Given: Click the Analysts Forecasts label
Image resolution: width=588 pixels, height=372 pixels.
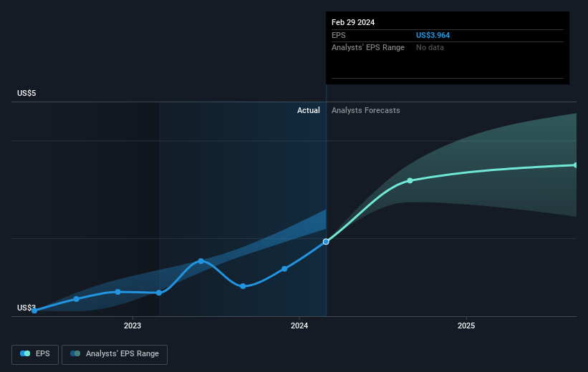Looking at the screenshot, I should pyautogui.click(x=366, y=110).
